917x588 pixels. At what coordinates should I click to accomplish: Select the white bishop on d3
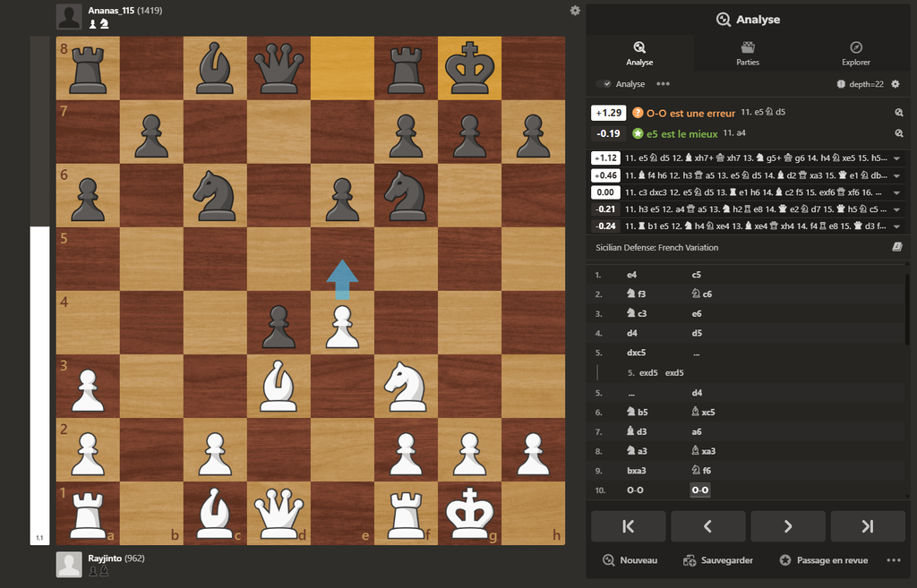279,387
